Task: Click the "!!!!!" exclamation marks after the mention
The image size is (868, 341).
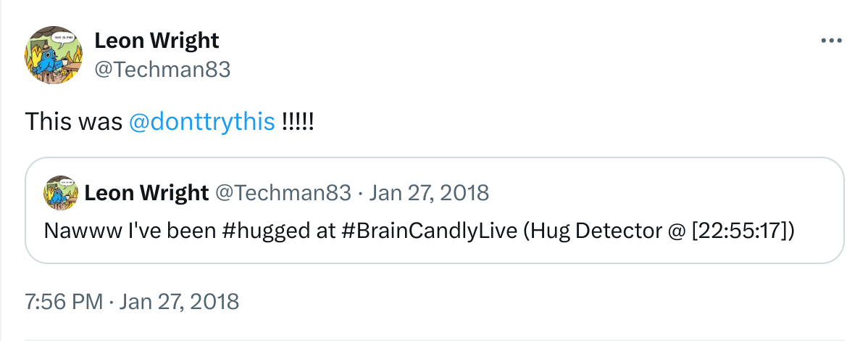Action: pyautogui.click(x=298, y=121)
